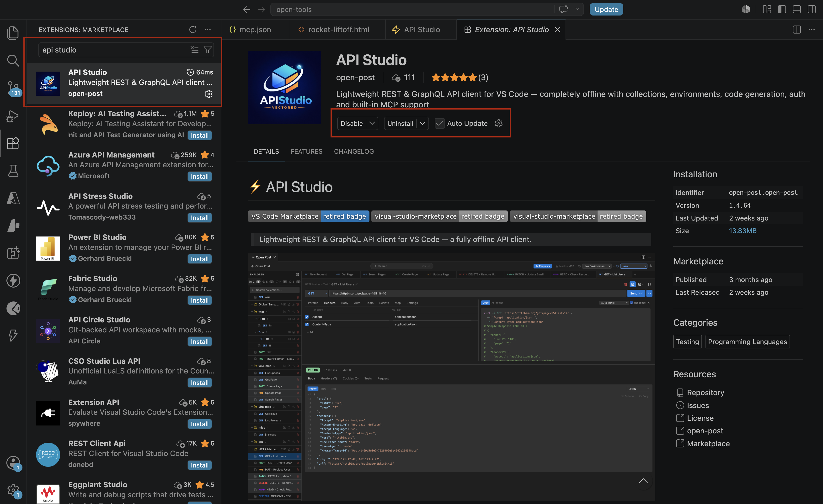Viewport: 823px width, 504px height.
Task: Close the Extension: API Studio tab
Action: coord(557,29)
